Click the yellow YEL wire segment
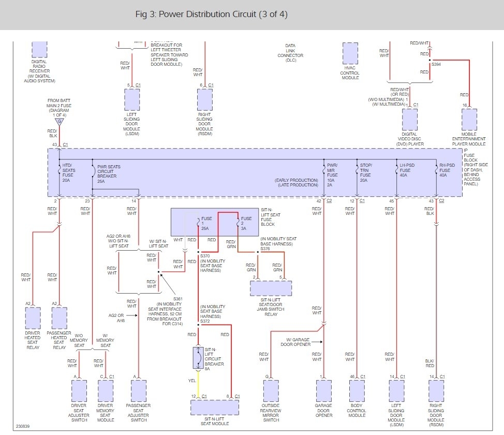Screen dimensions: 504x435 (x=198, y=384)
